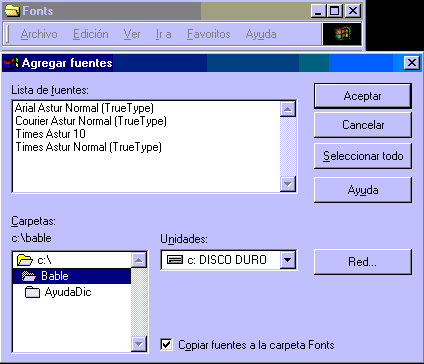The height and width of the screenshot is (364, 424).
Task: Open Edición menu in Fonts window
Action: [x=91, y=34]
